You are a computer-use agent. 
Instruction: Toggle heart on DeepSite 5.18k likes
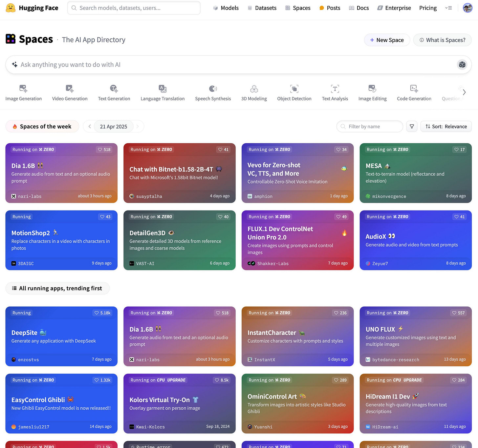pos(102,313)
